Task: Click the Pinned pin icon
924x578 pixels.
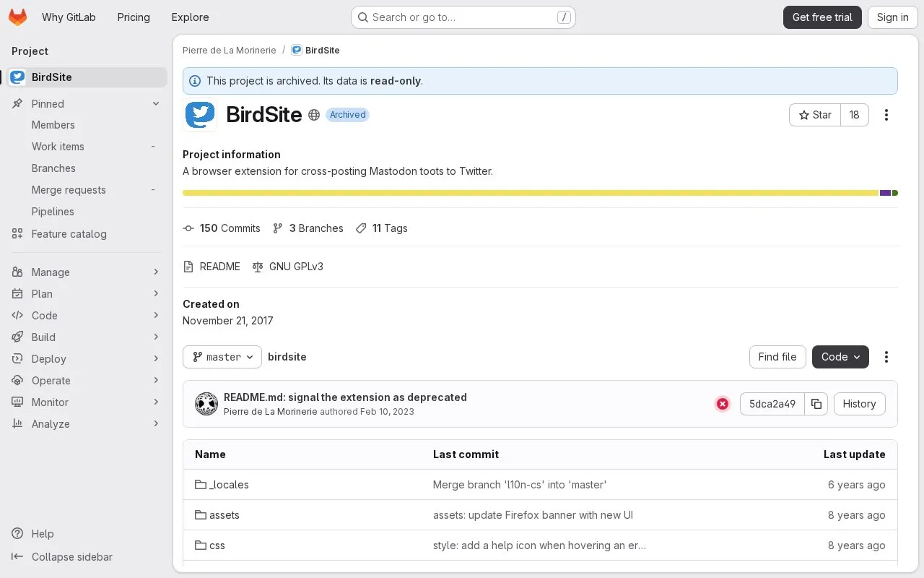Action: (17, 104)
